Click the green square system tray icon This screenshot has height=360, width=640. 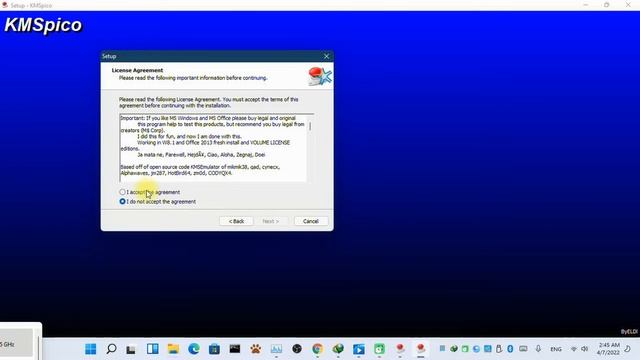coord(465,349)
